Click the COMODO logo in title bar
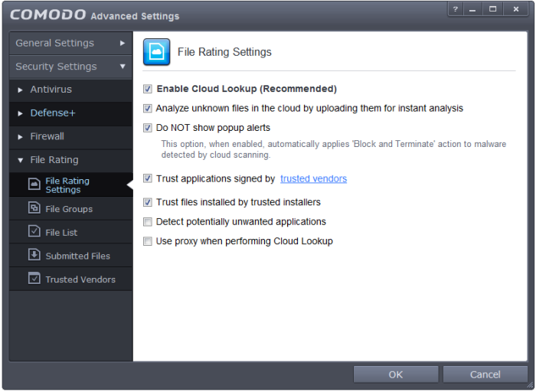Viewport: 536px width, 392px height. 47,15
